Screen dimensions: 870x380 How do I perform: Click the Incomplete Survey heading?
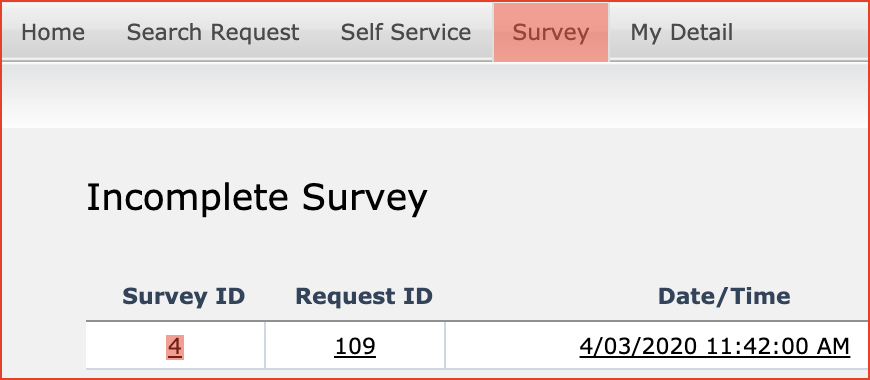pos(257,198)
